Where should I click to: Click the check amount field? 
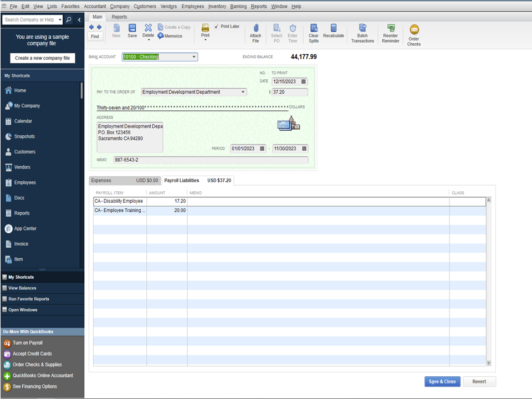pyautogui.click(x=289, y=92)
